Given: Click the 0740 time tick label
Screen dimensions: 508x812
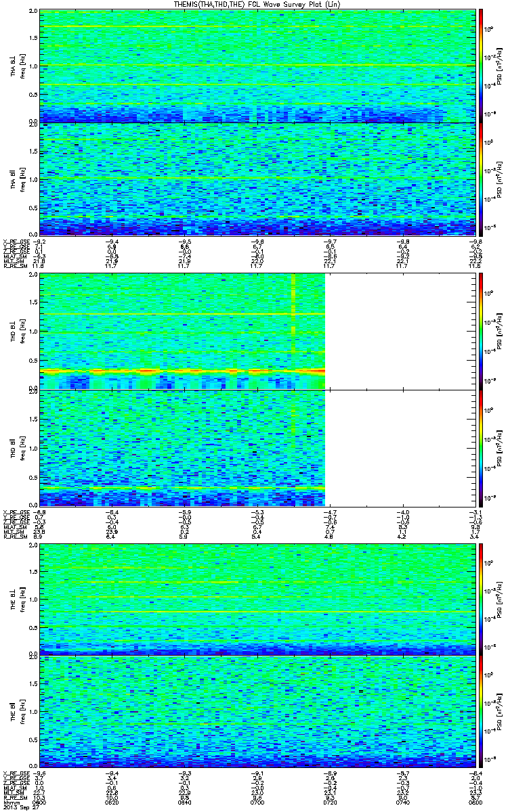Looking at the screenshot, I should click(402, 803).
